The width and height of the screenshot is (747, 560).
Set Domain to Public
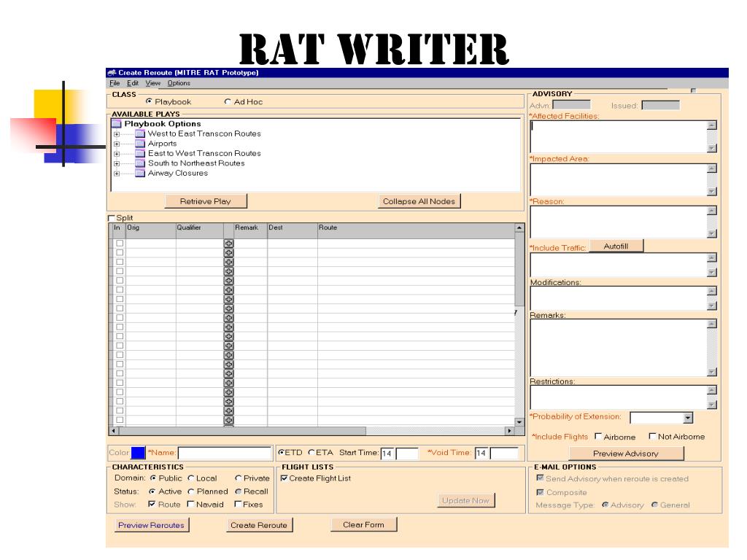point(153,478)
